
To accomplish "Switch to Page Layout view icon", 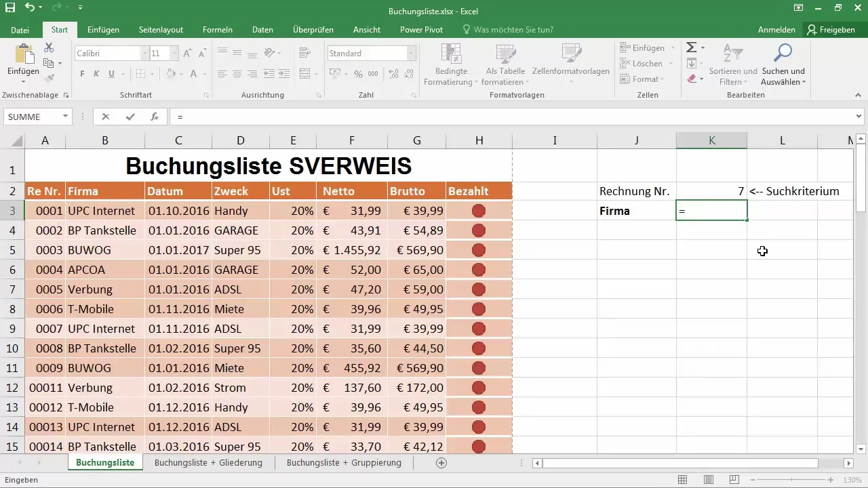I will (709, 480).
